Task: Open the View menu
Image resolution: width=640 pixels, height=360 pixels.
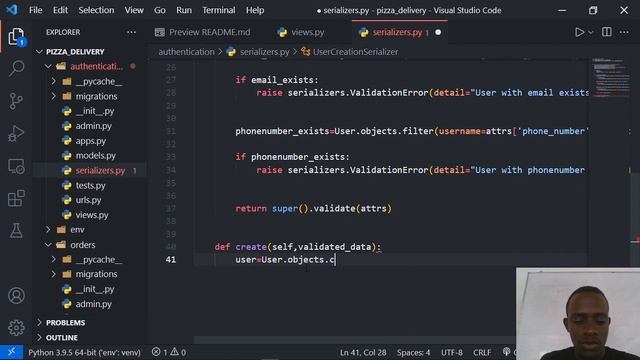Action: (134, 10)
